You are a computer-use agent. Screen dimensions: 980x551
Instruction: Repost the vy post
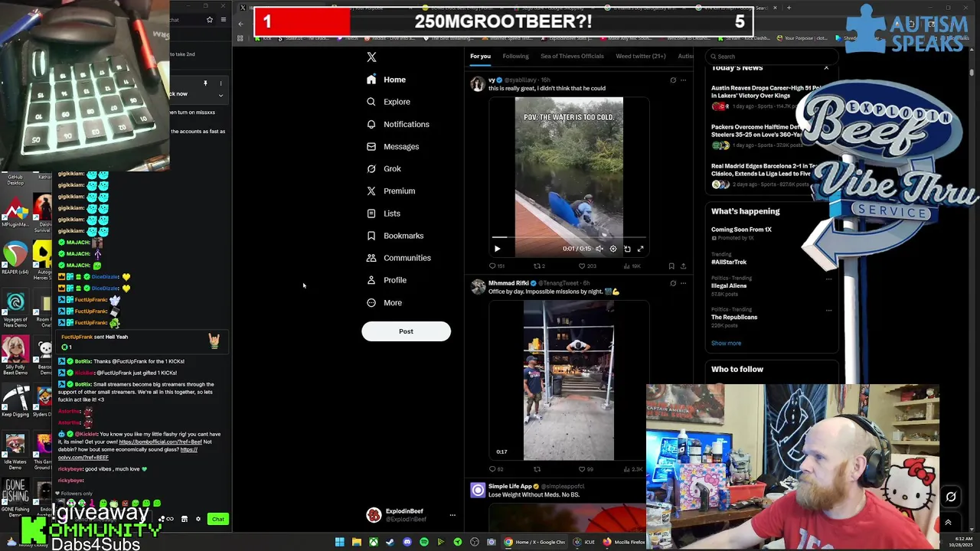pos(539,266)
